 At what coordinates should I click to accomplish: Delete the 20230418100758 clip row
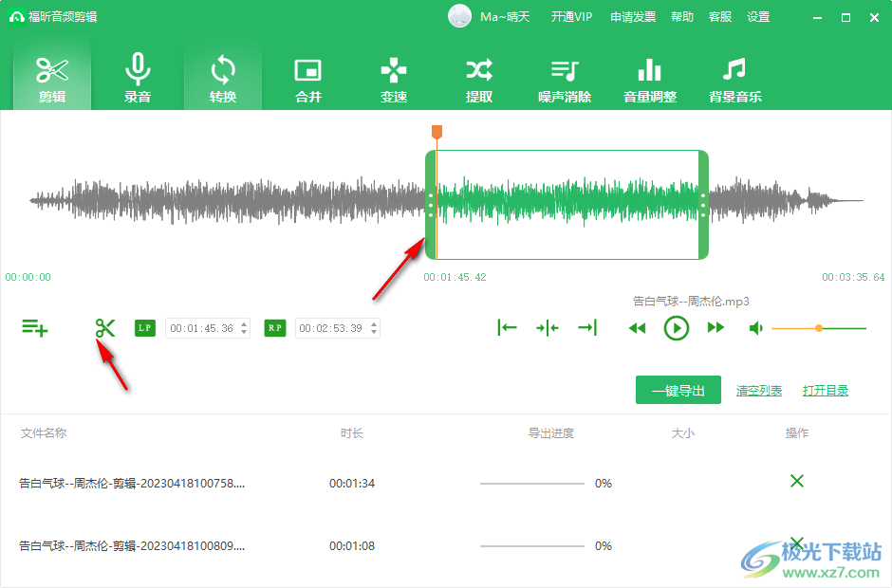click(x=797, y=481)
